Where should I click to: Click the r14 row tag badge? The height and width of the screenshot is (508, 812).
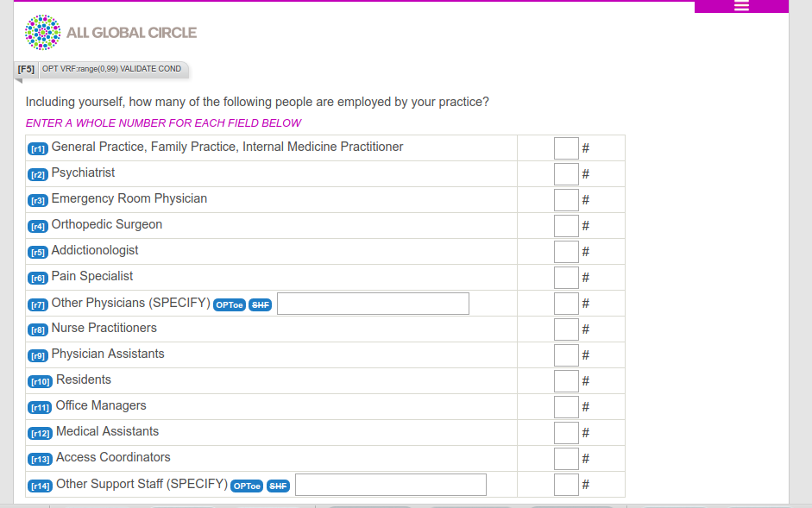(40, 486)
